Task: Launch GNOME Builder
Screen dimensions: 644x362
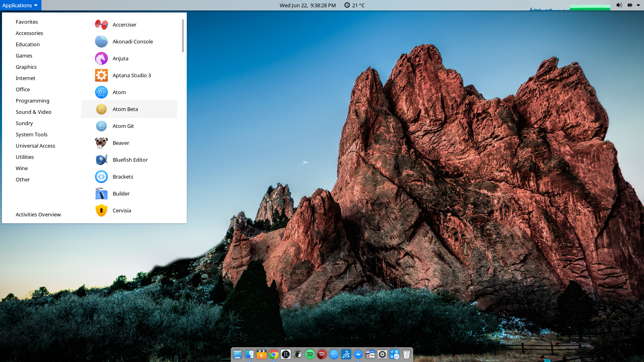Action: coord(129,193)
